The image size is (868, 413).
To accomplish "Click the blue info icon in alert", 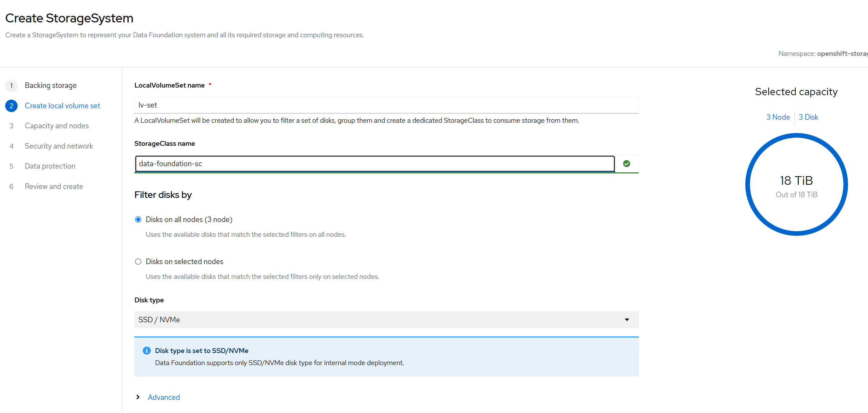I will click(x=146, y=351).
